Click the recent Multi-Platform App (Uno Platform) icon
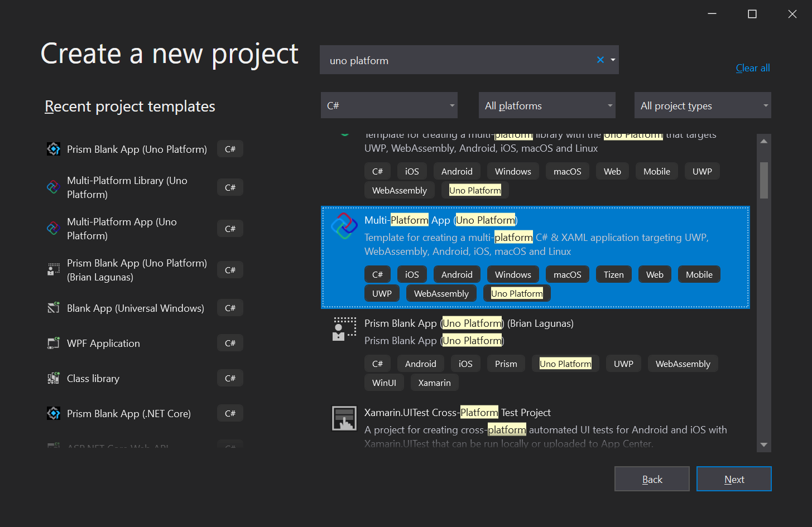 click(x=53, y=229)
